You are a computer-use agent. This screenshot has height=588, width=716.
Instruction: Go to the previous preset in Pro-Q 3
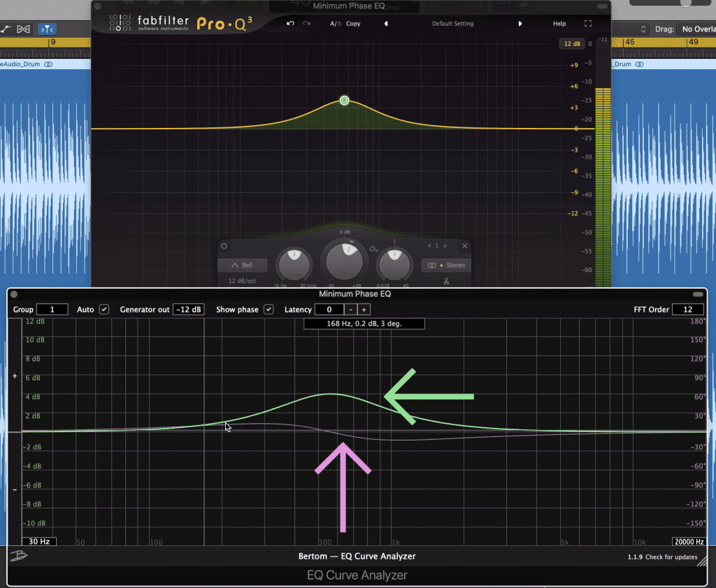[386, 24]
